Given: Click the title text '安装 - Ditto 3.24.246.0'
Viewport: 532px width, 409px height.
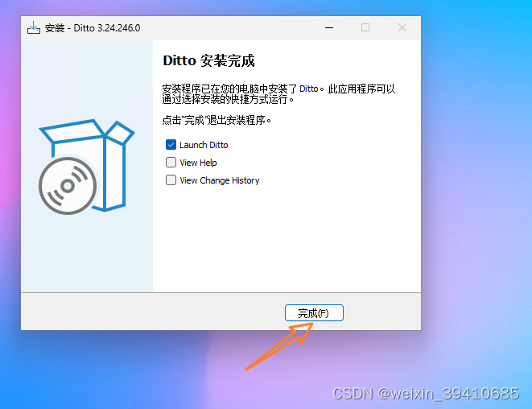Looking at the screenshot, I should tap(93, 28).
